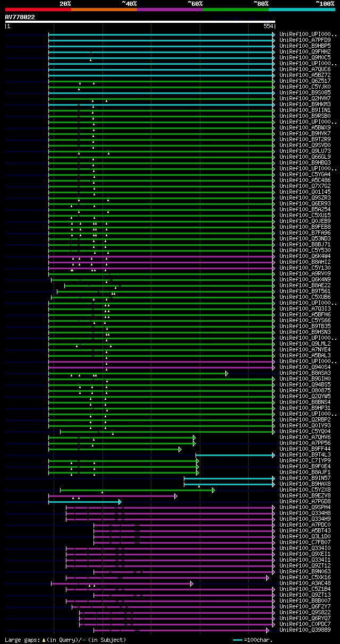Viewport: 340px width, 644px height.
Task: Click the orange ~40% identity legend segment
Action: pos(104,10)
